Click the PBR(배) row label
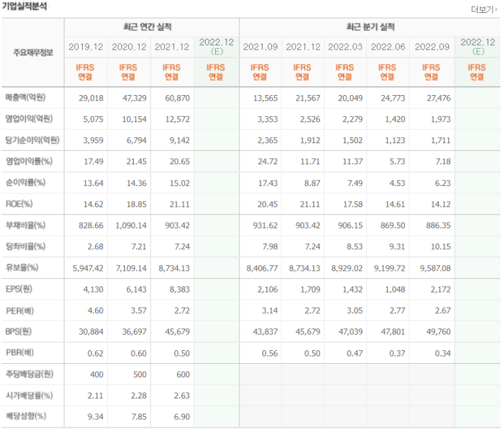The image size is (504, 429). (20, 352)
